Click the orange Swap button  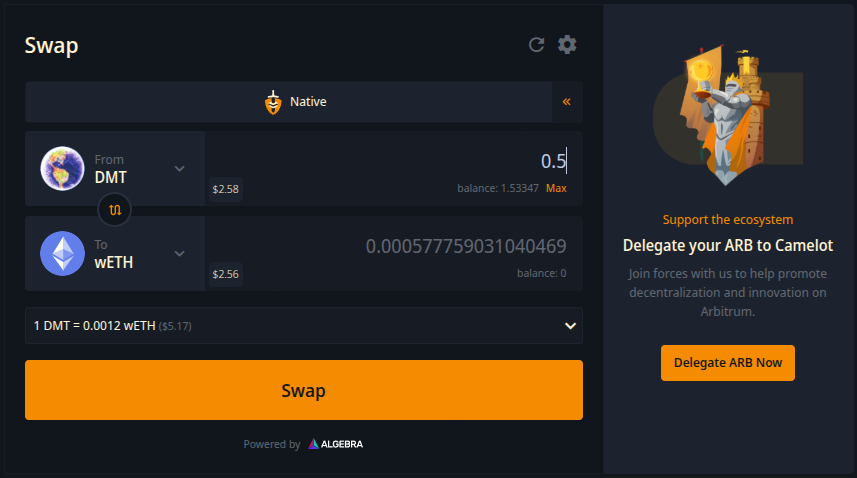click(x=304, y=390)
